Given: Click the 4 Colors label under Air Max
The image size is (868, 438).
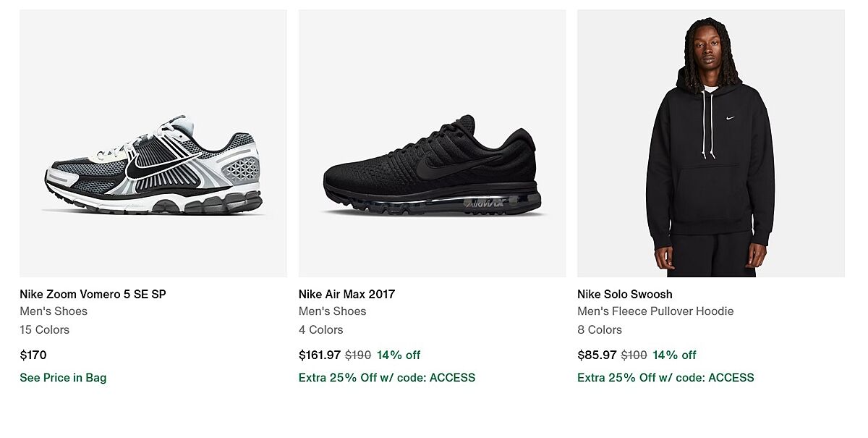Looking at the screenshot, I should (x=320, y=329).
